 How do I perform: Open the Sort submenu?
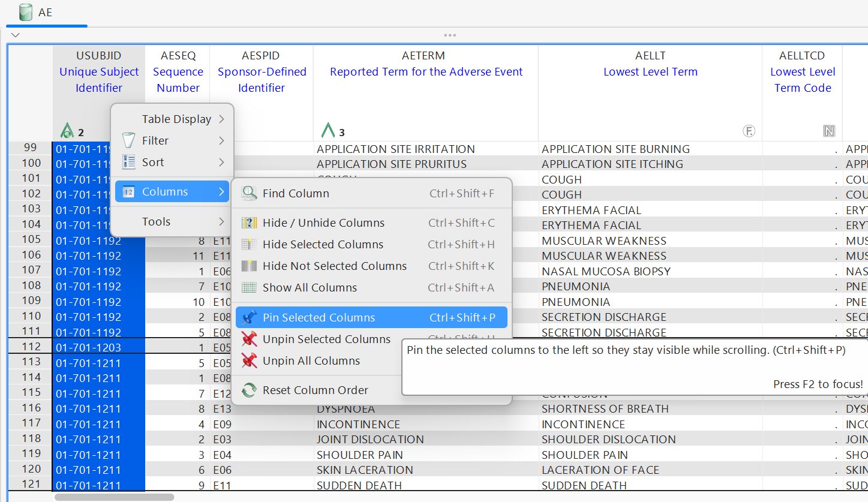tap(173, 163)
